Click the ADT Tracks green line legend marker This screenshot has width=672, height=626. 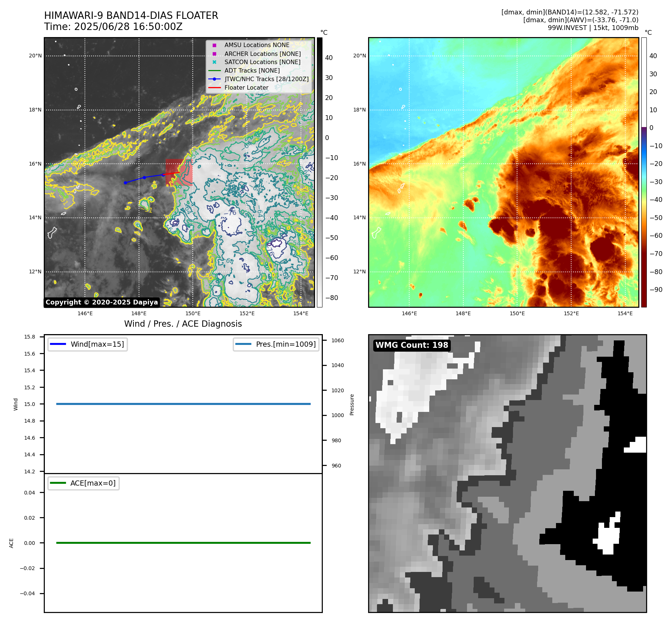click(214, 71)
